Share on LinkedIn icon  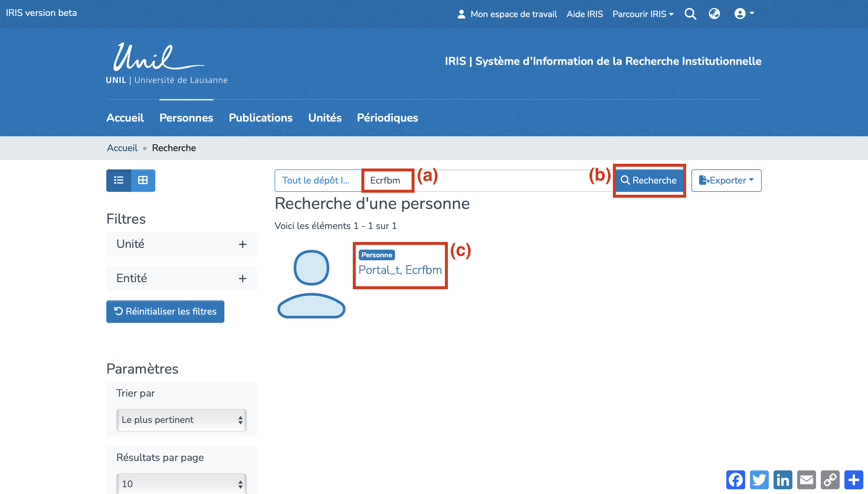coord(783,480)
